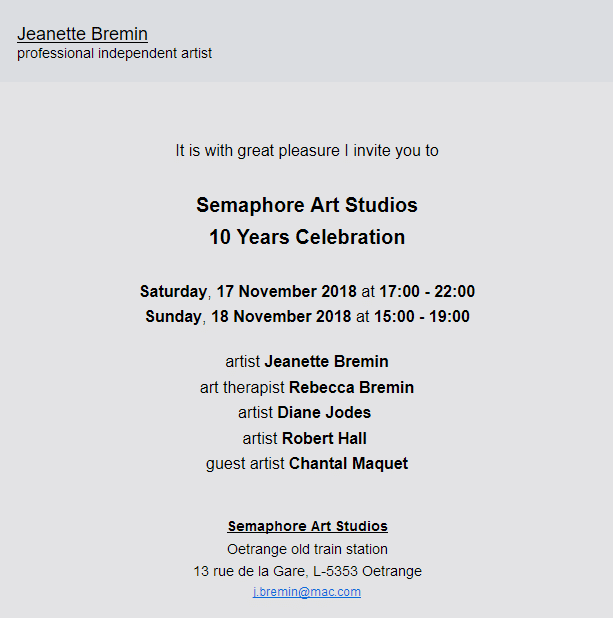Click the '17:00 - 22:00' time text
Image resolution: width=613 pixels, height=618 pixels.
[427, 292]
